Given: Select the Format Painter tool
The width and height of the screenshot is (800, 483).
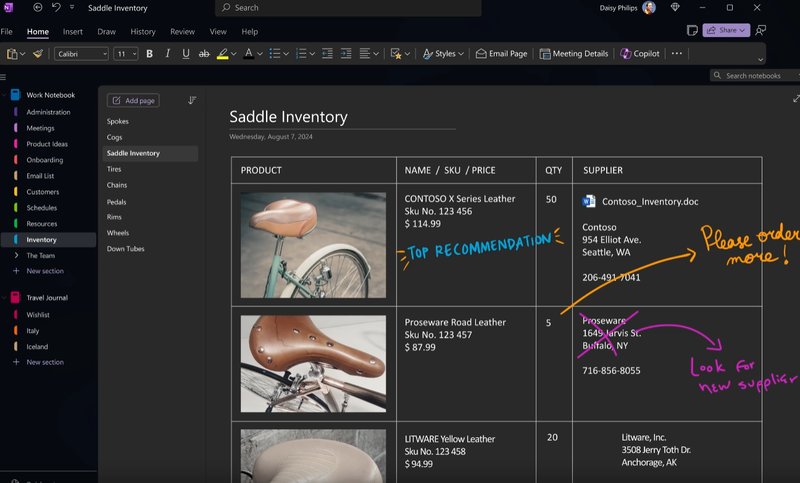Looking at the screenshot, I should [x=38, y=54].
